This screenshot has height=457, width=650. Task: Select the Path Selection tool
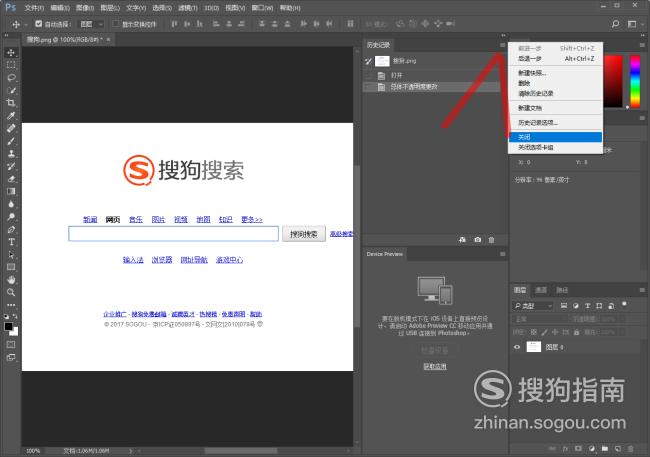(x=11, y=255)
